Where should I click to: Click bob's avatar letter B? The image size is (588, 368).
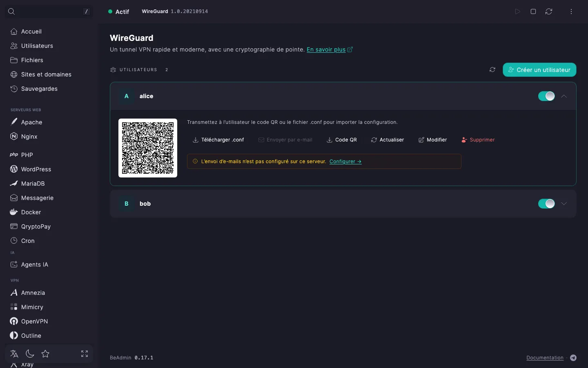click(127, 204)
